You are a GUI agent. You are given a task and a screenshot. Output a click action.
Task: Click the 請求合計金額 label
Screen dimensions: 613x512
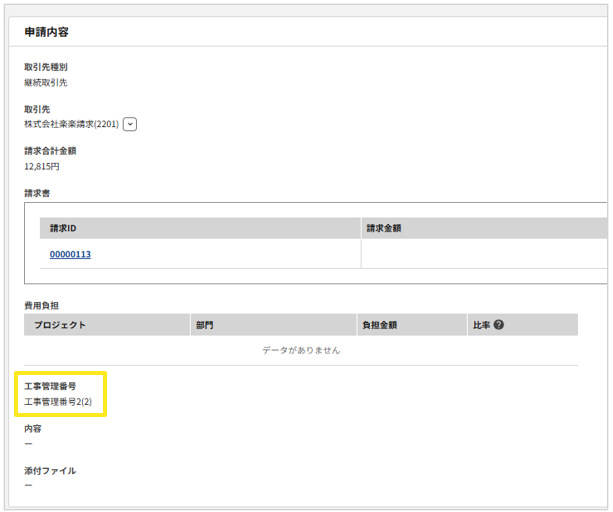pos(50,151)
